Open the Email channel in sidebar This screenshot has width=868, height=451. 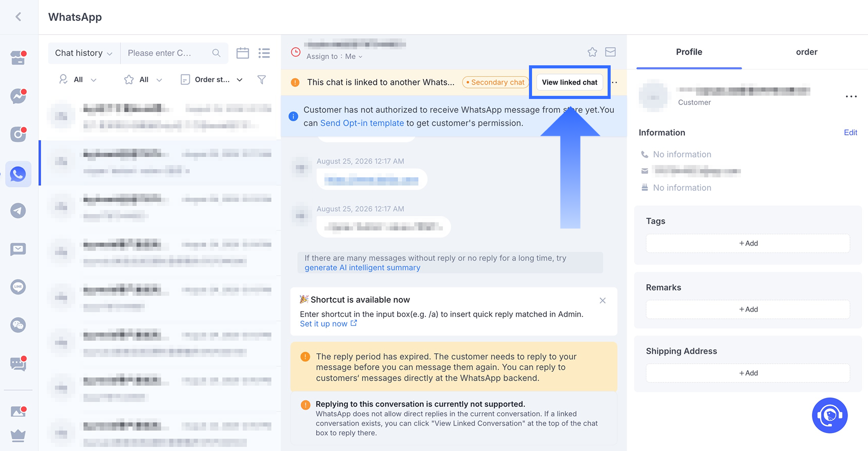tap(18, 249)
